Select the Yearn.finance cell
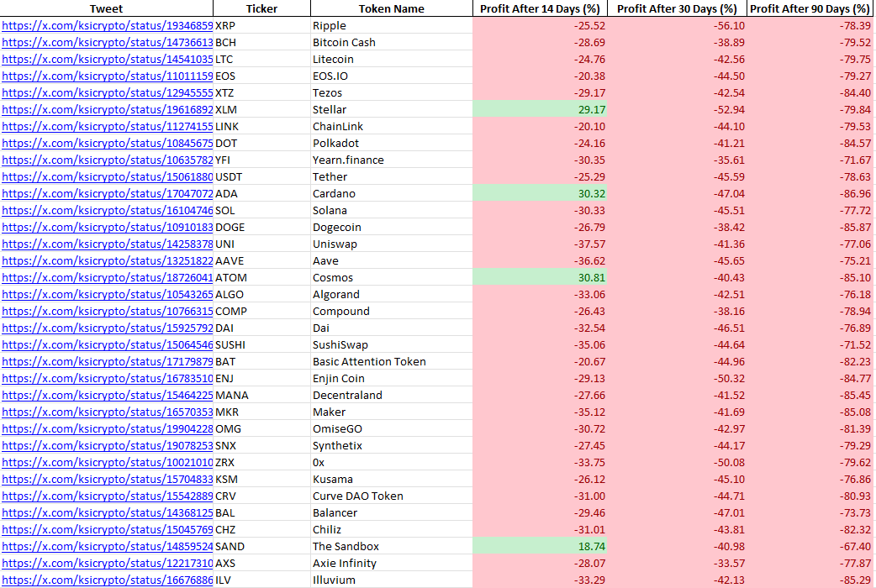This screenshot has height=588, width=876. [391, 160]
